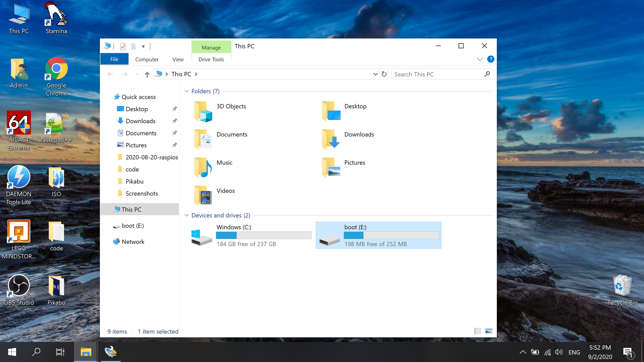This screenshot has width=644, height=362.
Task: Switch to Details view icon in status bar
Action: click(477, 331)
